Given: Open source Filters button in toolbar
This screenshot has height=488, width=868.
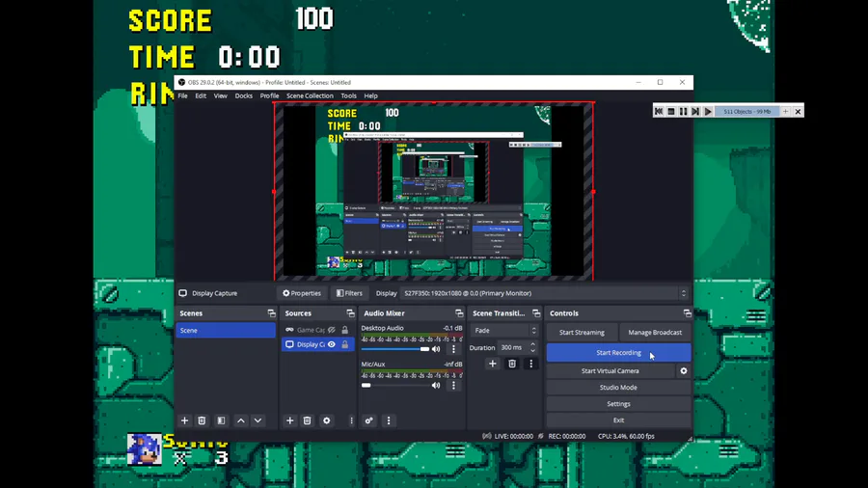Looking at the screenshot, I should click(x=349, y=293).
